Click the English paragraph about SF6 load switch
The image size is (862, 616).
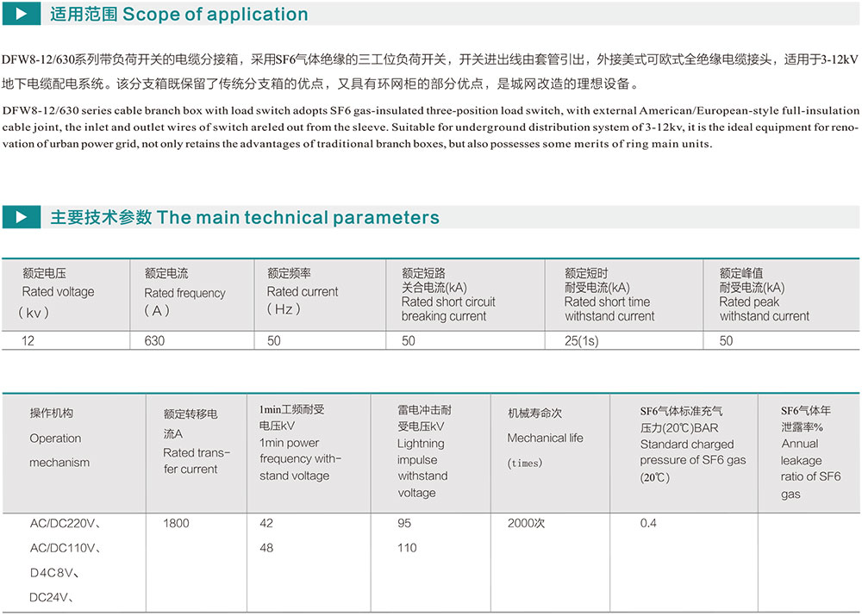[431, 127]
